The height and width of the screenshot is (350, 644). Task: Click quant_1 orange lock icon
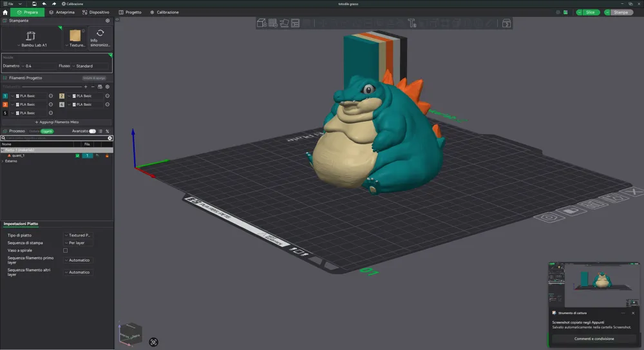107,155
